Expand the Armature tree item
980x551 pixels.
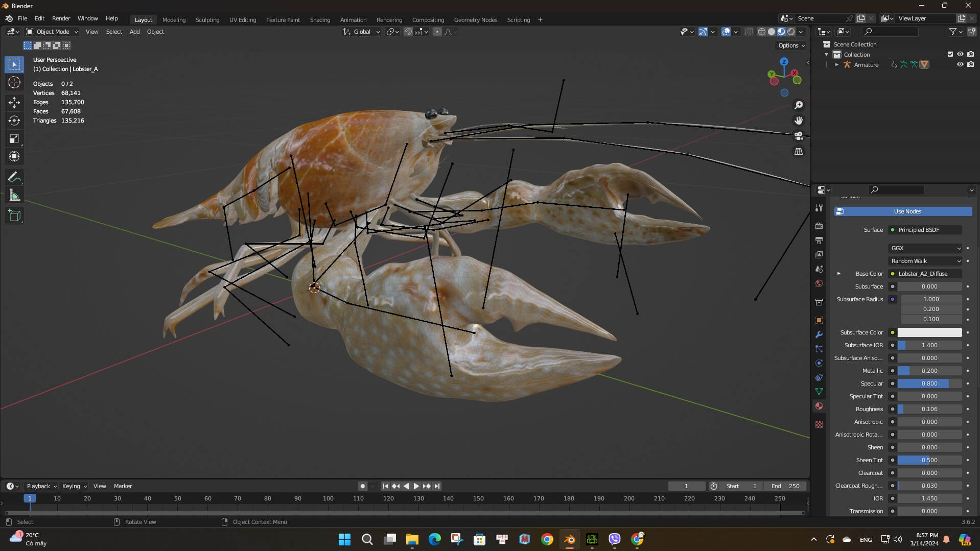coord(836,65)
